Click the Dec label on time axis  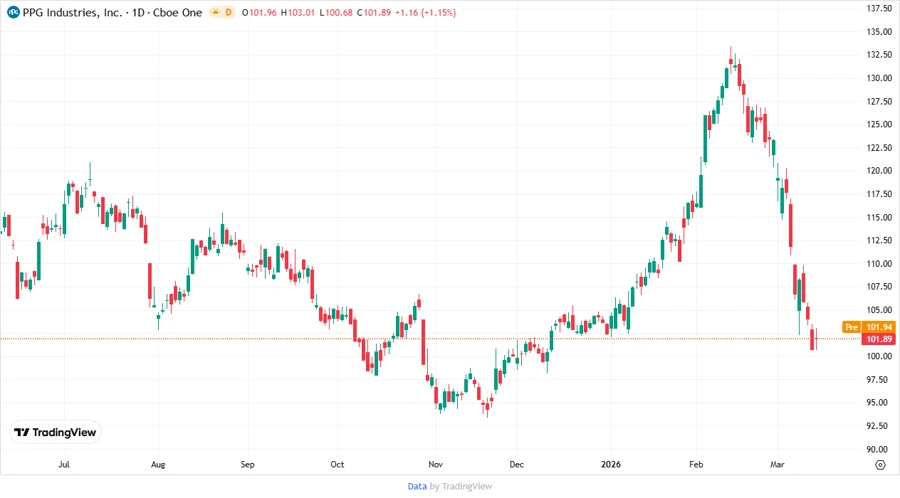coord(517,464)
